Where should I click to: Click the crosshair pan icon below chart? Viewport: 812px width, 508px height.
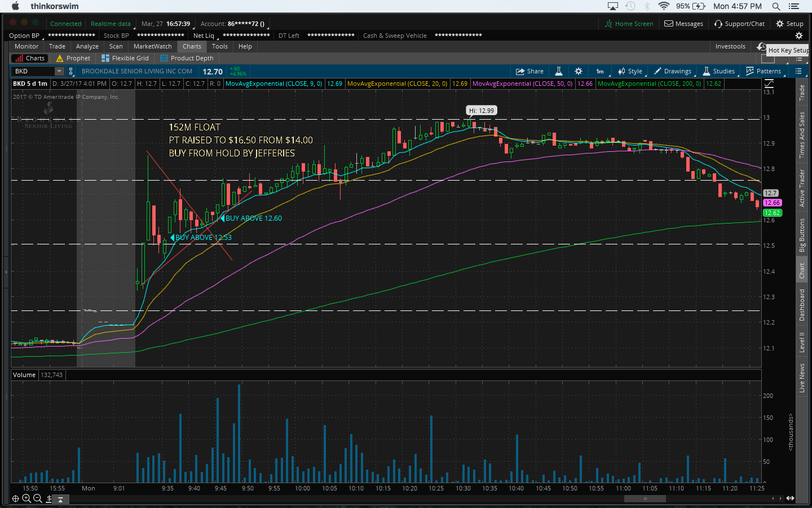(15, 498)
